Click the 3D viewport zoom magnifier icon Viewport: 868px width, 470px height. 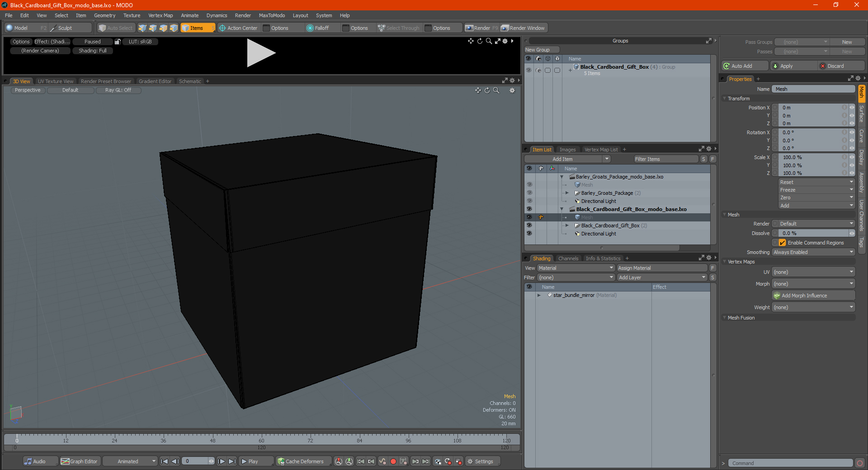point(496,90)
